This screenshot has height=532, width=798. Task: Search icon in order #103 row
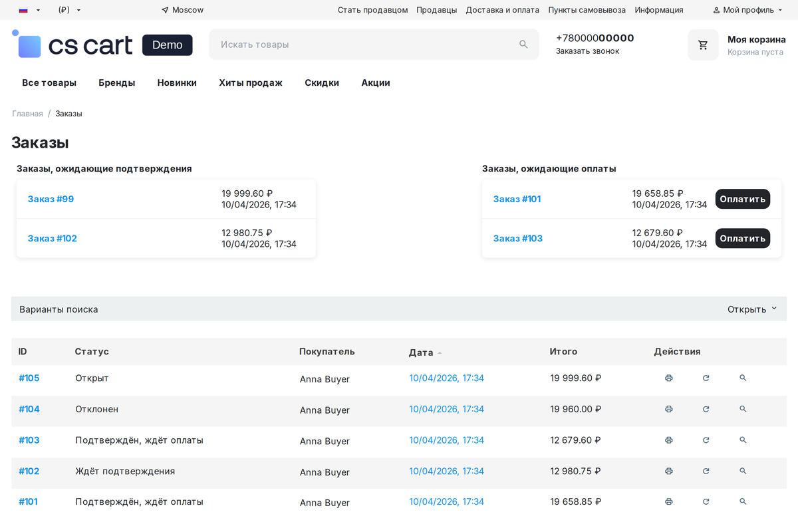click(743, 440)
